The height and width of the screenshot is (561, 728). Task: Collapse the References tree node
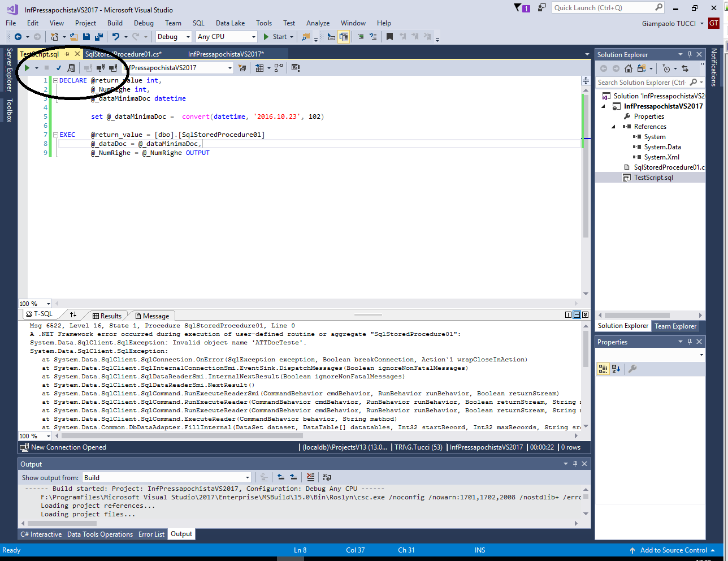pos(614,127)
